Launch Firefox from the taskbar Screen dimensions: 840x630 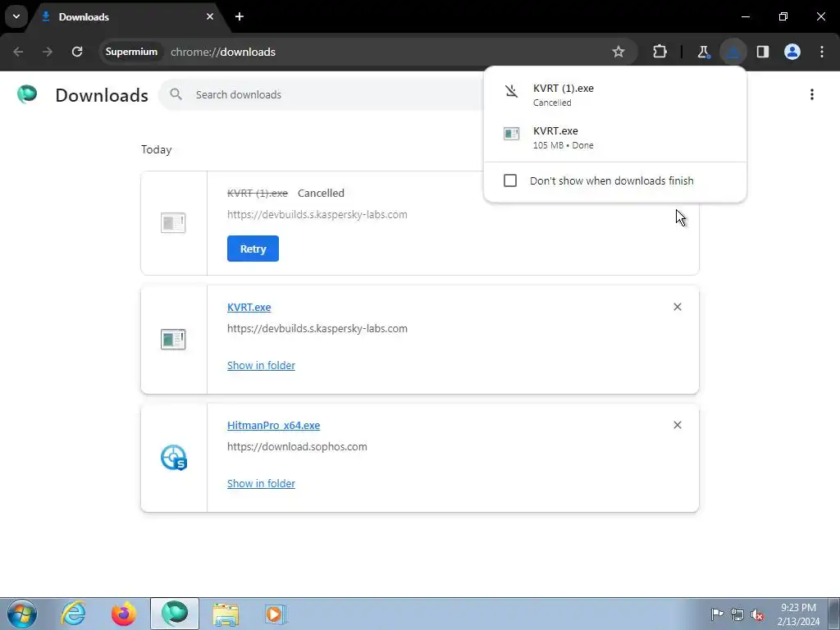click(124, 614)
